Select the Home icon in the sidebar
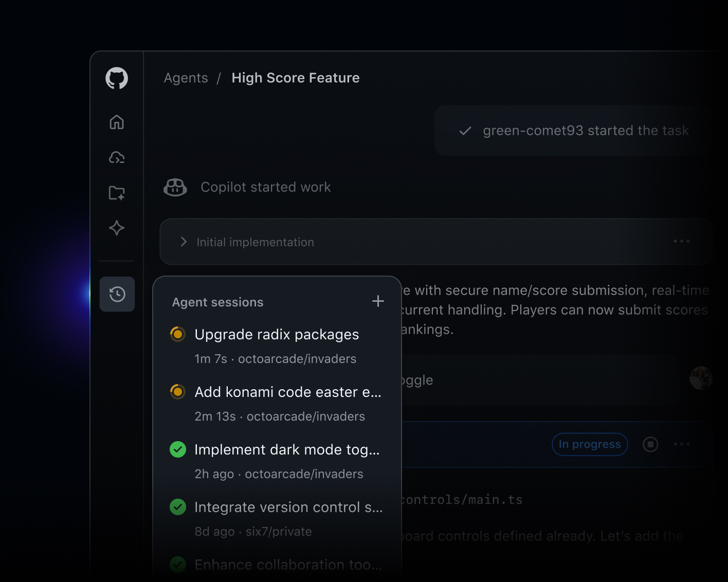Screen dimensions: 728x582 117,122
